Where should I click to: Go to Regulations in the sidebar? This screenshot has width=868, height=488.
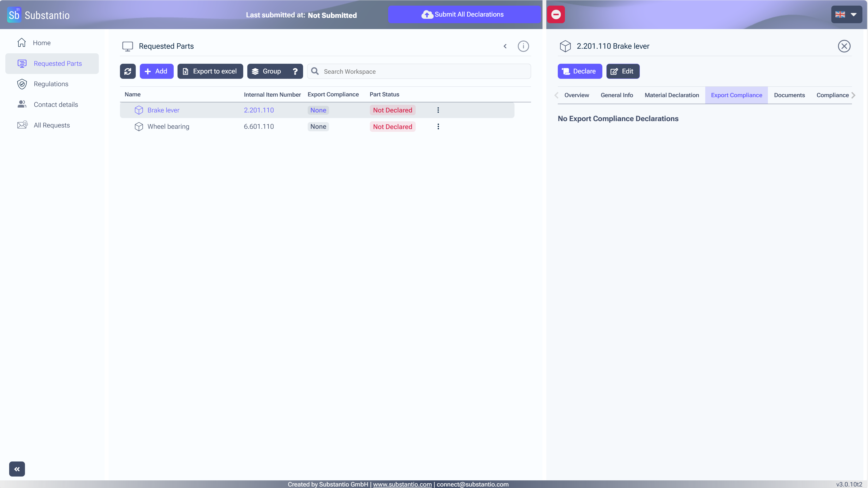(x=51, y=84)
